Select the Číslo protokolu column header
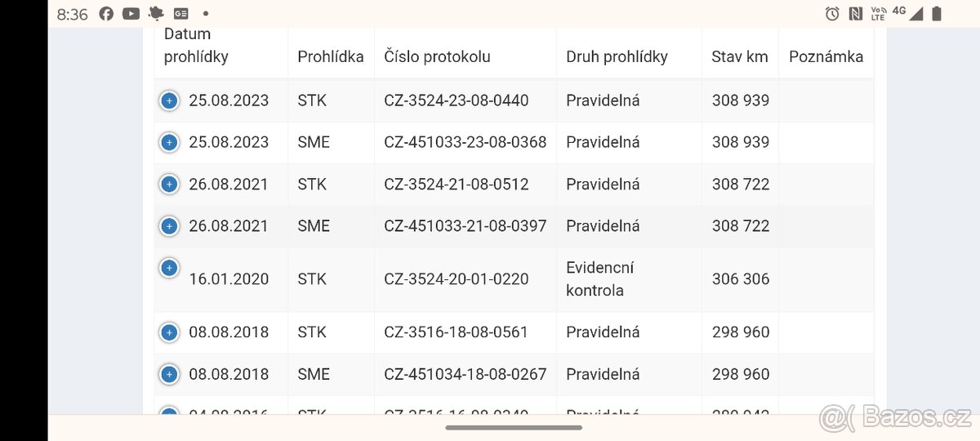The image size is (980, 441). pyautogui.click(x=437, y=56)
